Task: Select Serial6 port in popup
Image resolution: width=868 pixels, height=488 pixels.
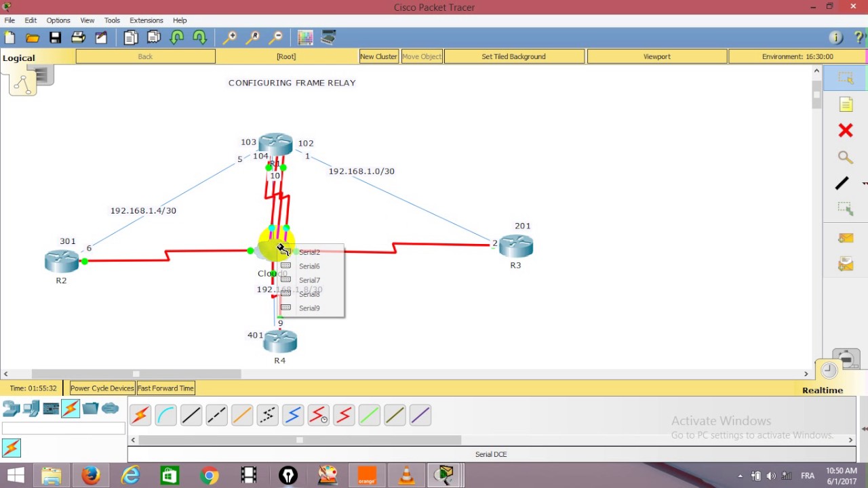Action: tap(309, 266)
